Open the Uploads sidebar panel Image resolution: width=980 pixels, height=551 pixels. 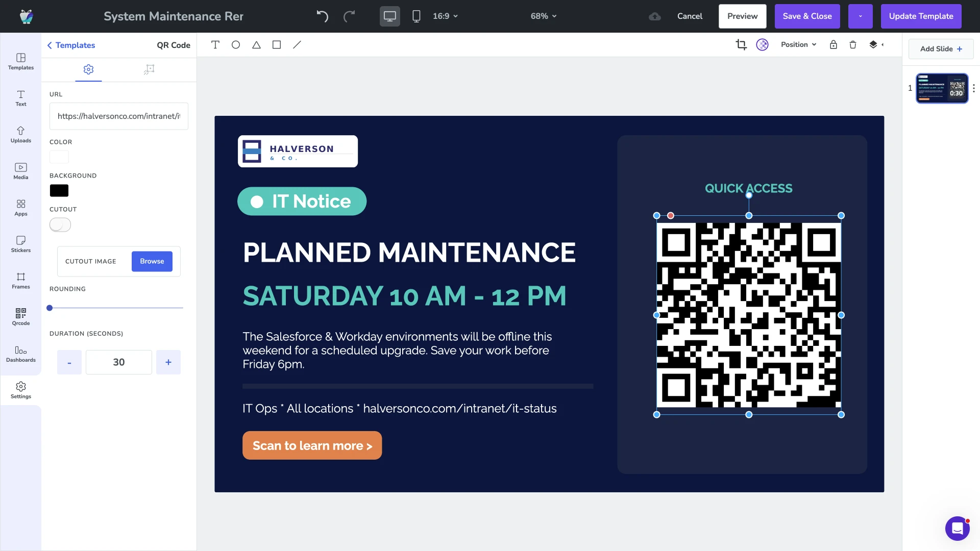[21, 135]
